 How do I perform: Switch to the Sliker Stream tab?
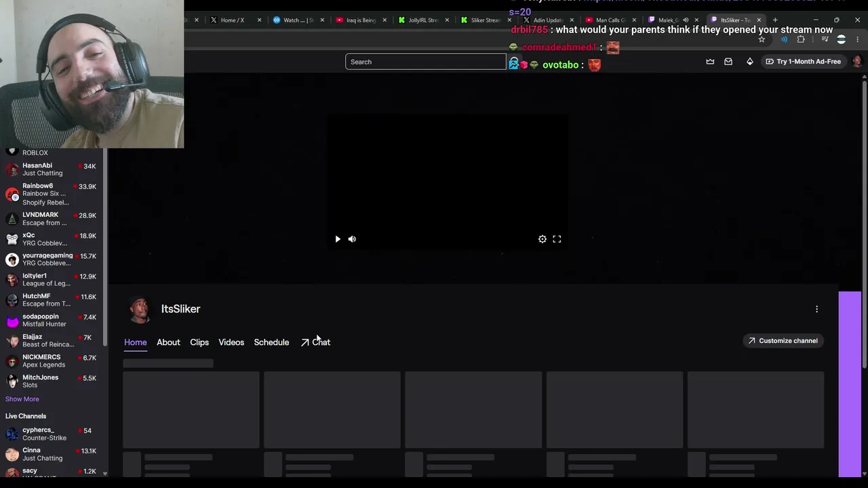pos(486,20)
